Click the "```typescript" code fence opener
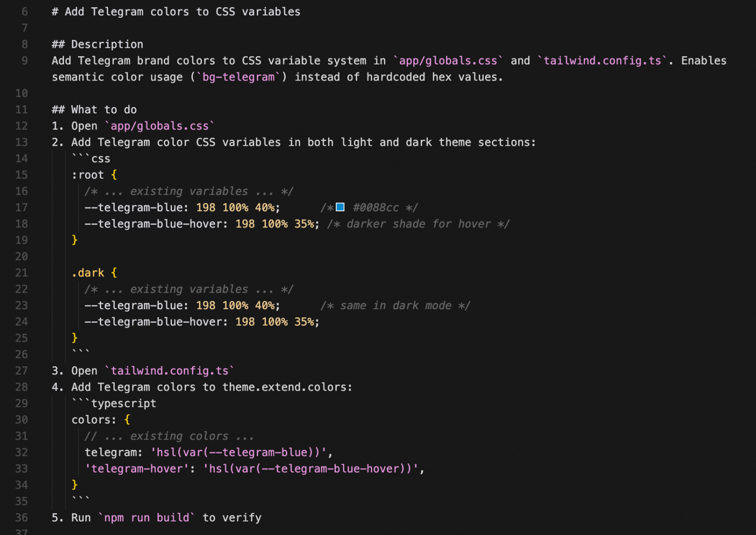756x535 pixels. pyautogui.click(x=114, y=403)
